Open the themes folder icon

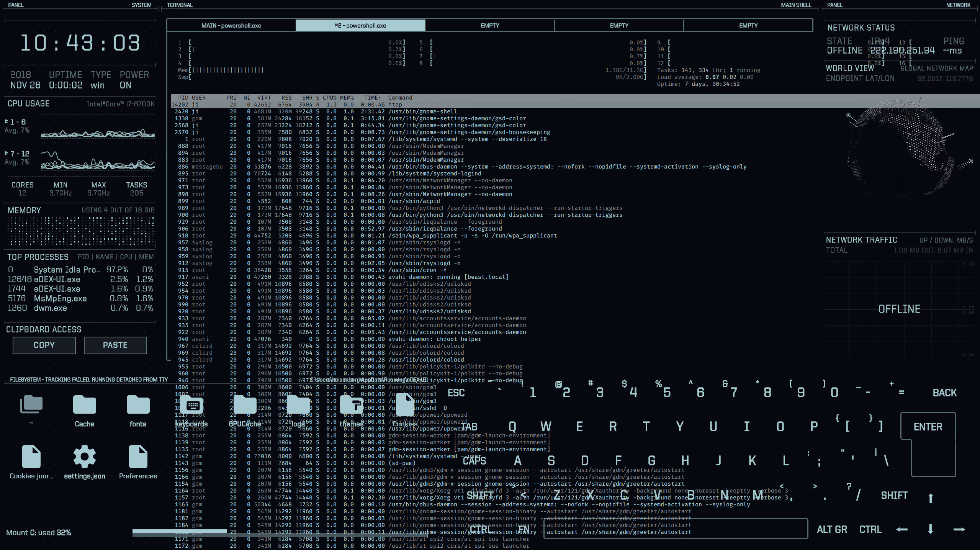[x=352, y=406]
